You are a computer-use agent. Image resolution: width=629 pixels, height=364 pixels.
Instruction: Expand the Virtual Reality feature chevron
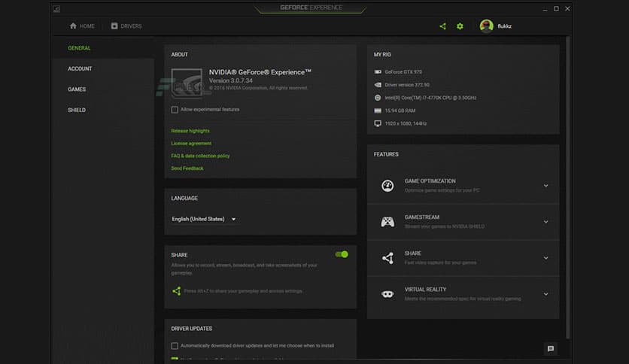click(x=545, y=294)
